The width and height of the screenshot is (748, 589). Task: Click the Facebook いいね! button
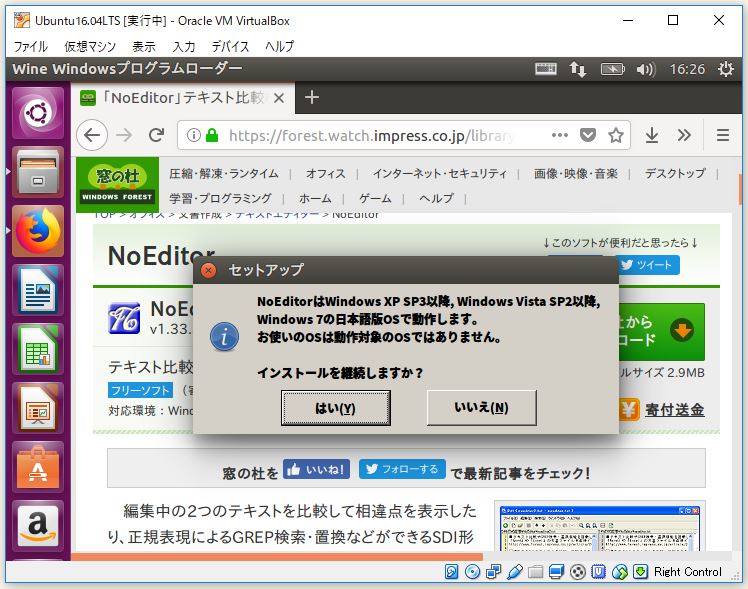[x=316, y=469]
